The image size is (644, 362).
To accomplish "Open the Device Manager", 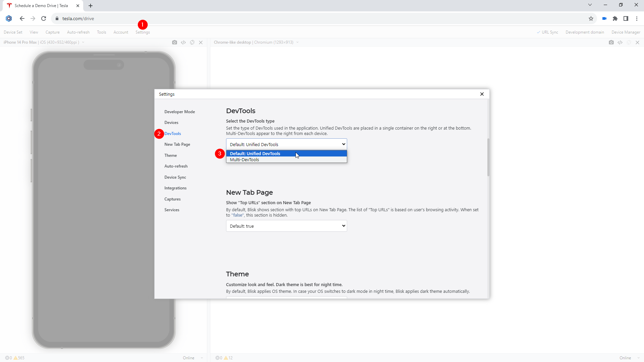I will pos(626,32).
